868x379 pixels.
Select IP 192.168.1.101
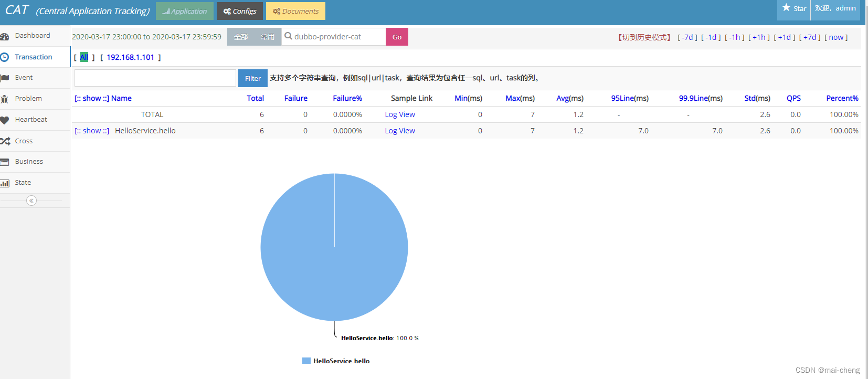[x=130, y=57]
